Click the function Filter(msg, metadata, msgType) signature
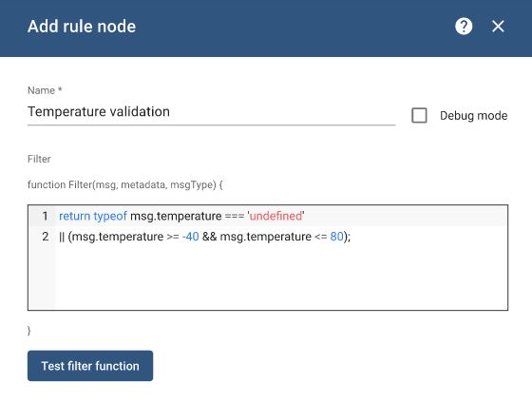The height and width of the screenshot is (403, 532). (124, 184)
